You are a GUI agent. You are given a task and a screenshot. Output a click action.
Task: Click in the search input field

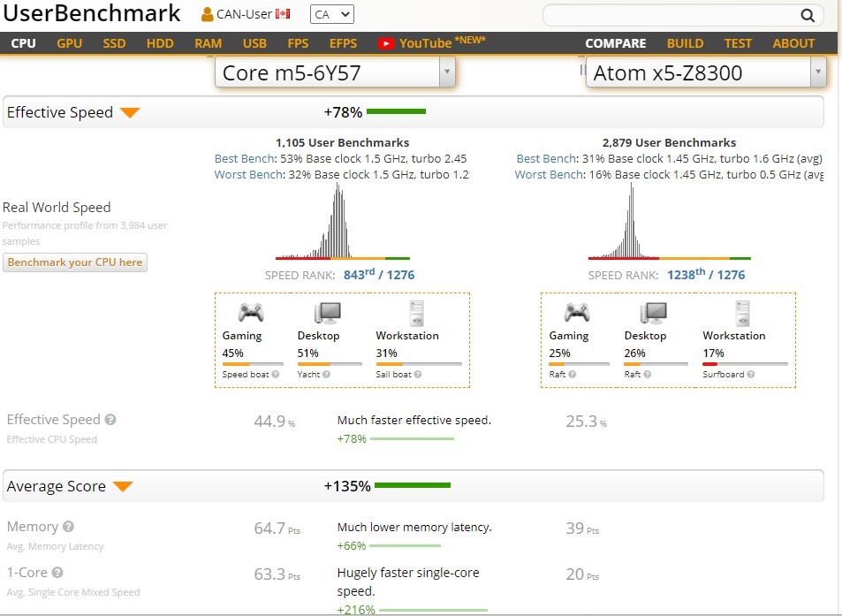(x=671, y=15)
